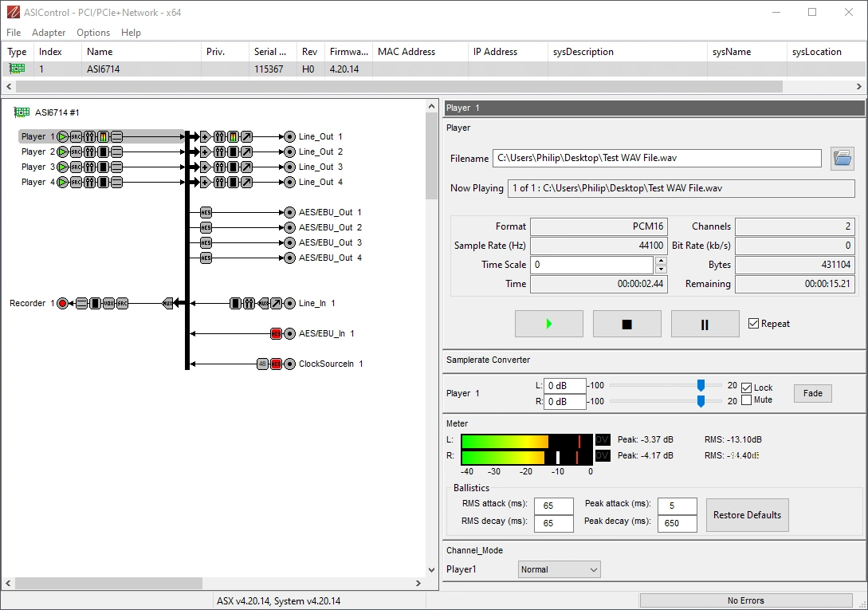Browse for a file with folder icon
This screenshot has width=868, height=610.
pyautogui.click(x=842, y=159)
